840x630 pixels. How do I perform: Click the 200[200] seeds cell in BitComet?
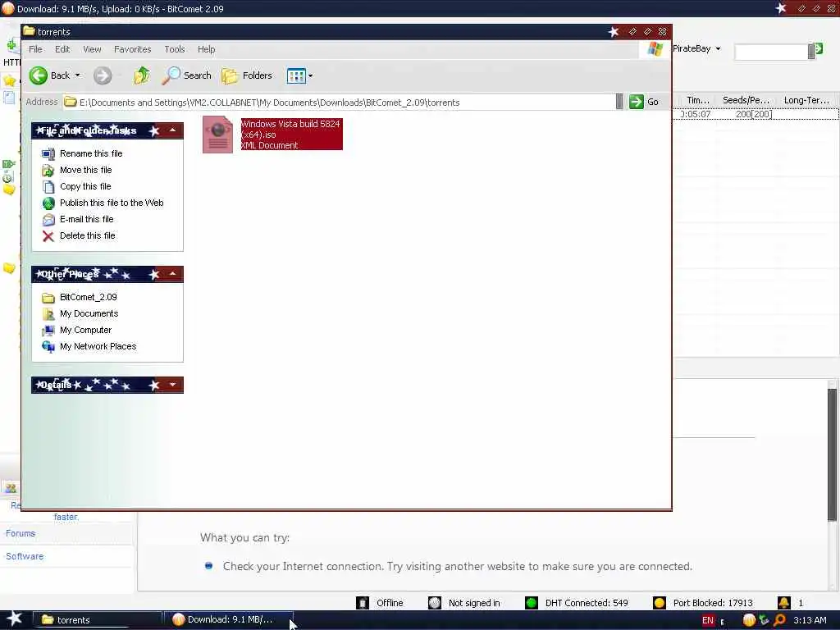coord(753,114)
